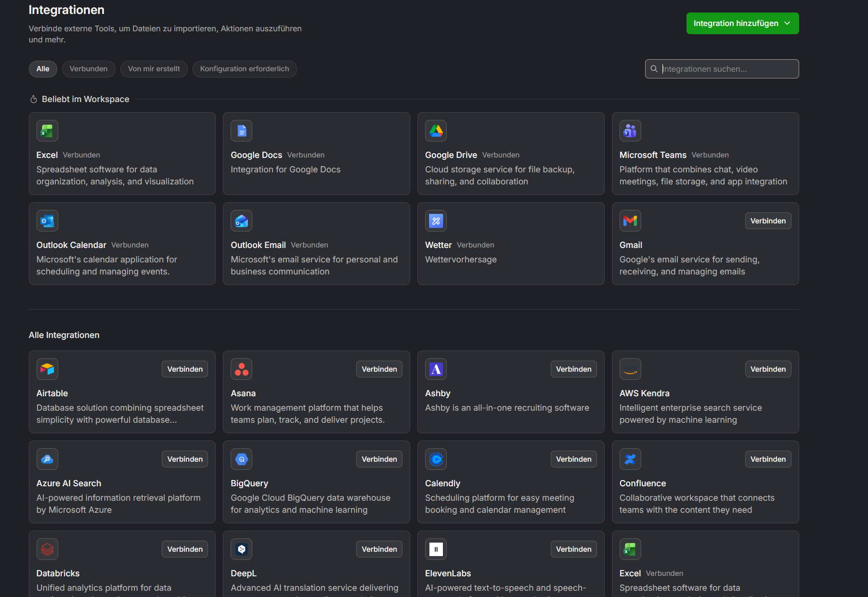Open the Outlook Calendar title text

[x=71, y=245]
